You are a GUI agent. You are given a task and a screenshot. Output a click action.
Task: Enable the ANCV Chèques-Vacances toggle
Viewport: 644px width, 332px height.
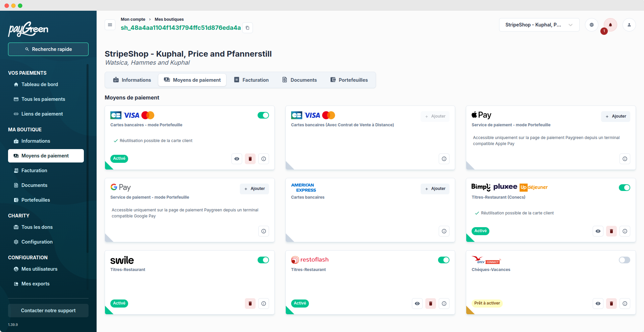pos(624,260)
